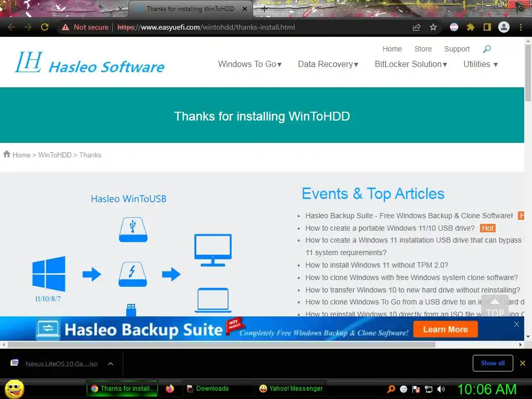The width and height of the screenshot is (532, 399).
Task: Click the scroll right arrow on horizontal scrollbar
Action: pyautogui.click(x=521, y=345)
